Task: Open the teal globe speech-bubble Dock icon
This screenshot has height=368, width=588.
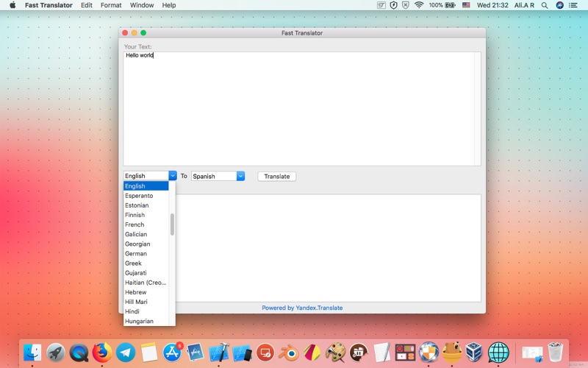Action: pyautogui.click(x=498, y=353)
